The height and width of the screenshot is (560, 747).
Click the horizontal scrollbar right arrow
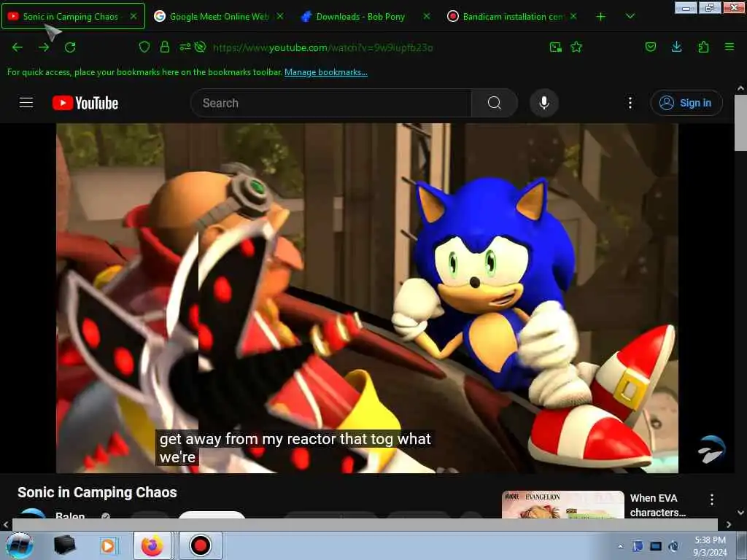click(729, 525)
